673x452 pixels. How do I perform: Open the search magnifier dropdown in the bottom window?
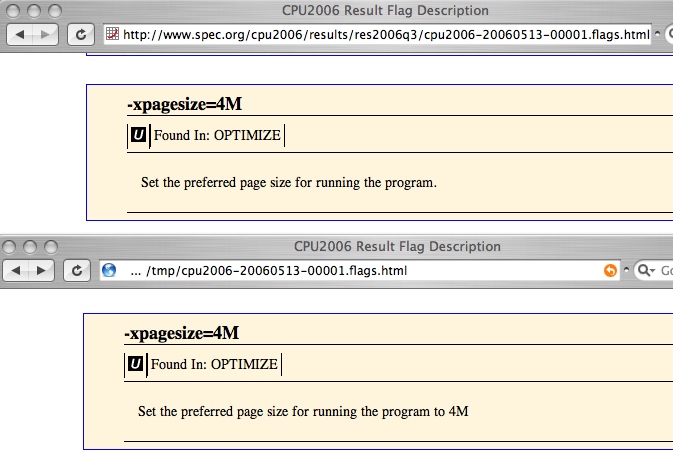click(645, 270)
